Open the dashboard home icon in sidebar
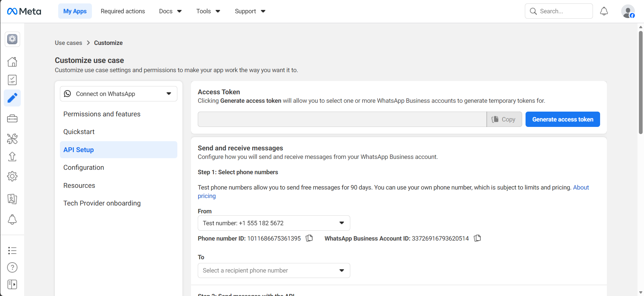The width and height of the screenshot is (644, 296). coord(12,62)
